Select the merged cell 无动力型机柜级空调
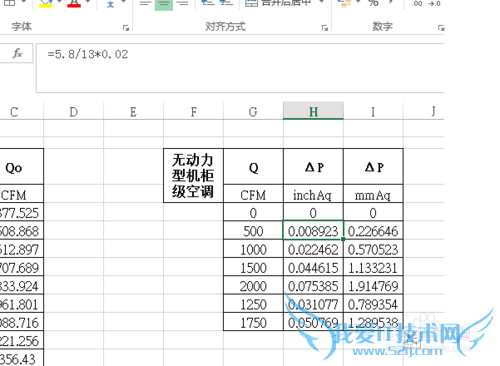The height and width of the screenshot is (366, 500). coord(193,175)
